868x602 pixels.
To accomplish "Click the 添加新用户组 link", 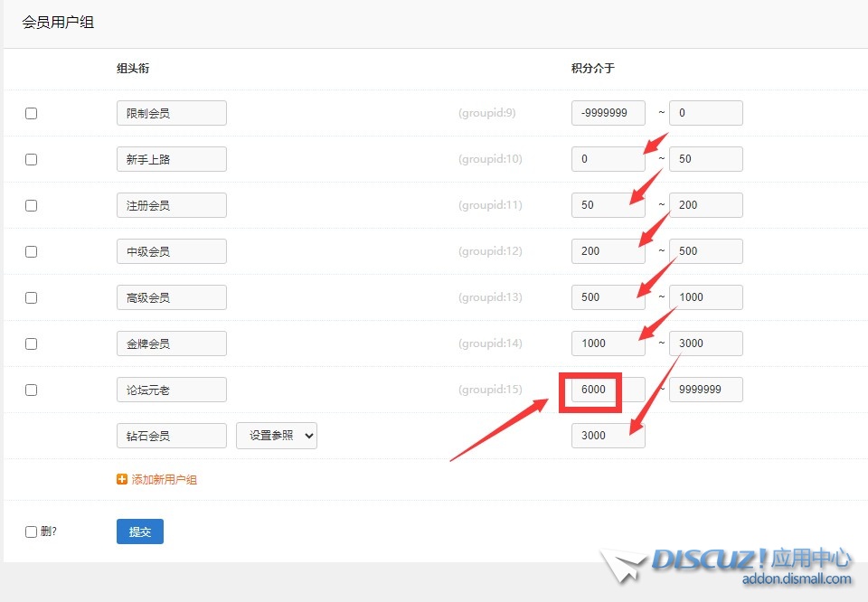I will pos(164,479).
